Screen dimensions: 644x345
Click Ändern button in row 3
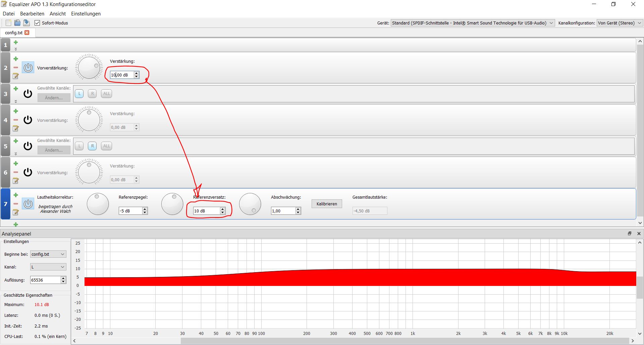(54, 98)
